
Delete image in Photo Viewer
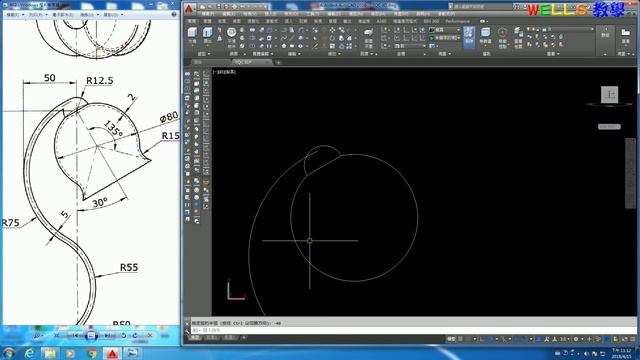[150, 336]
